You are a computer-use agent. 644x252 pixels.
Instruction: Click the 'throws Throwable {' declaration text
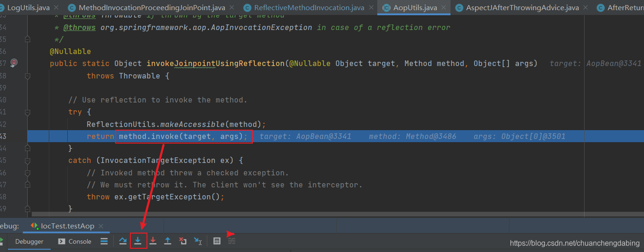tap(128, 76)
